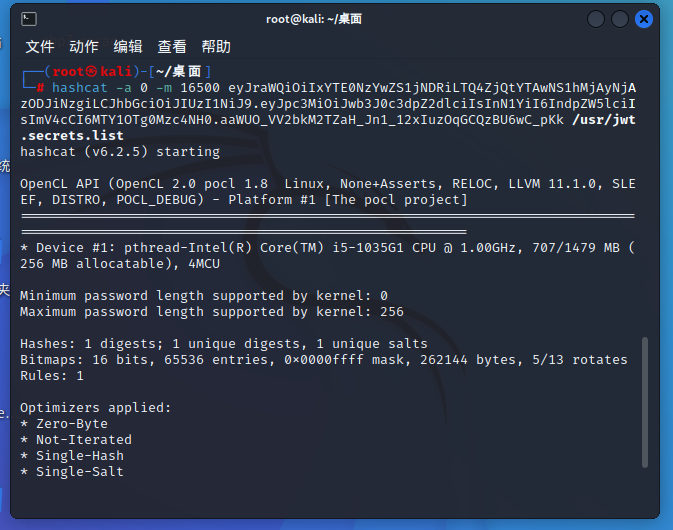Click the terminal vertical scrollbar thumb
Viewport: 673px width, 530px height.
(645, 403)
